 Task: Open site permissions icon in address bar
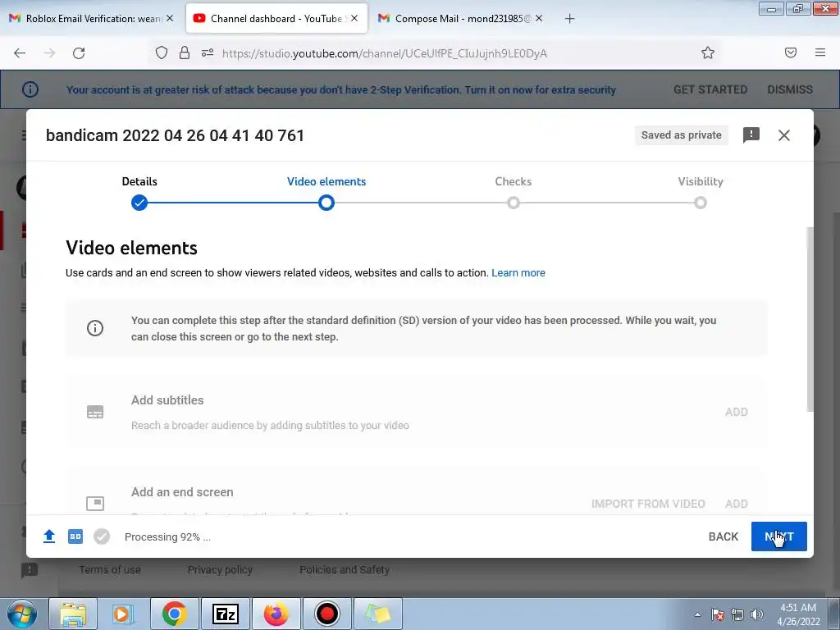click(208, 52)
